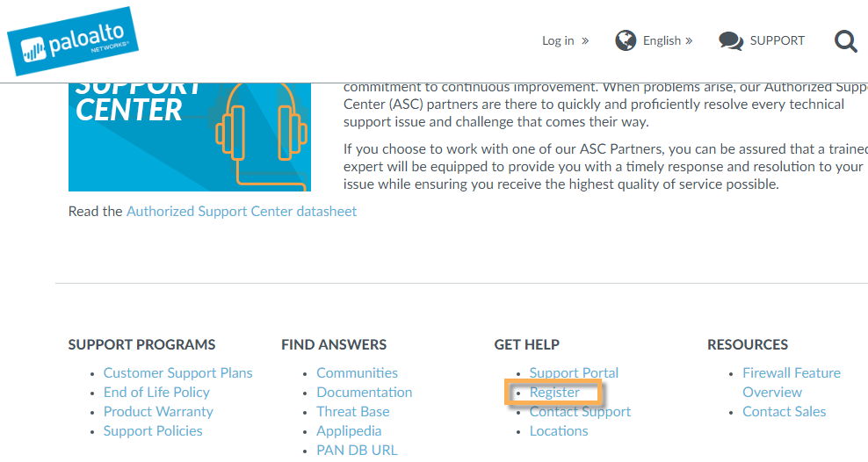Open the Locations link
Screen dimensions: 868x462
pos(559,431)
